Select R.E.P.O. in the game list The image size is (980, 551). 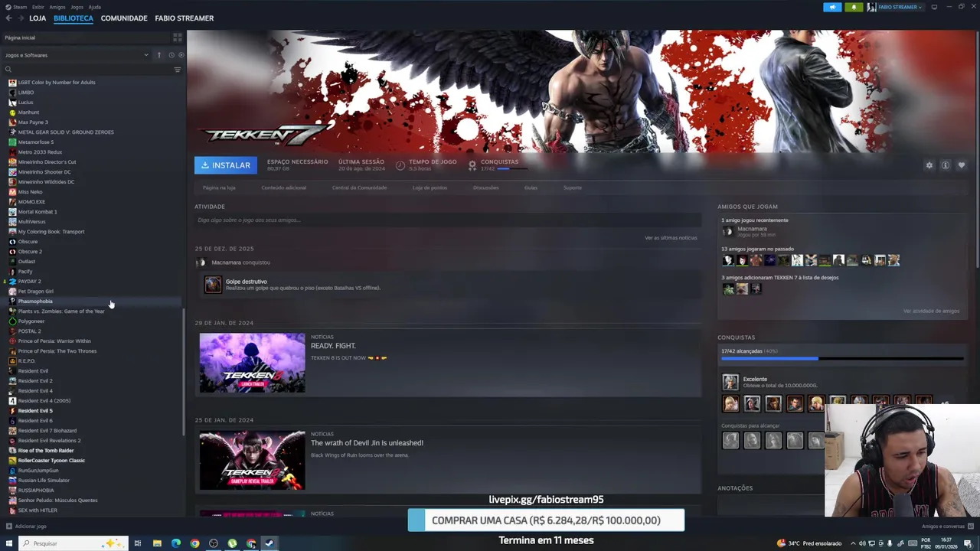pyautogui.click(x=27, y=361)
